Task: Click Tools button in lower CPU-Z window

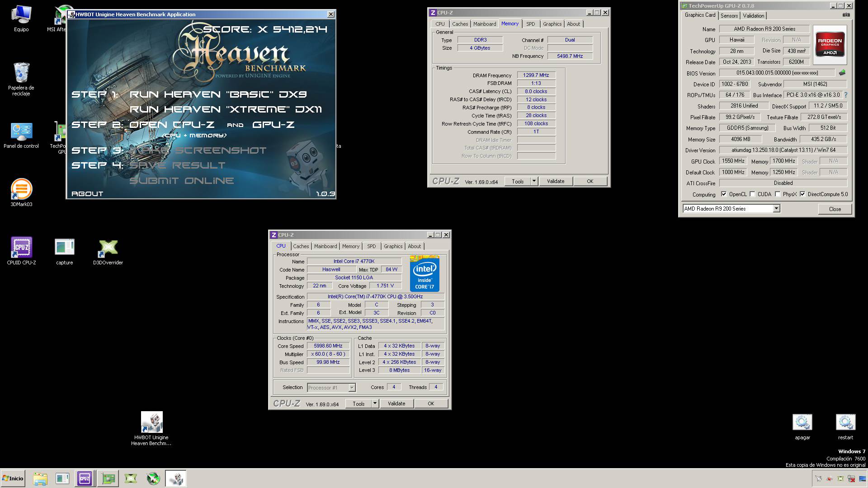Action: pyautogui.click(x=359, y=404)
